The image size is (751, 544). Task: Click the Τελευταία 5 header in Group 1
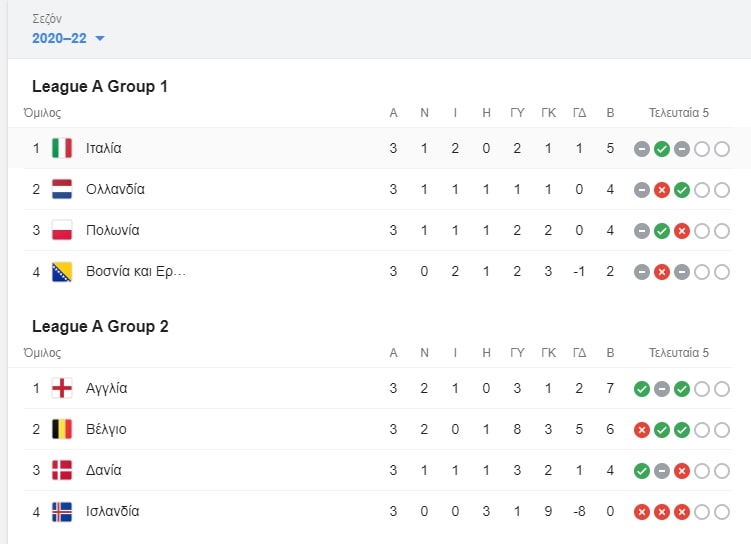679,113
